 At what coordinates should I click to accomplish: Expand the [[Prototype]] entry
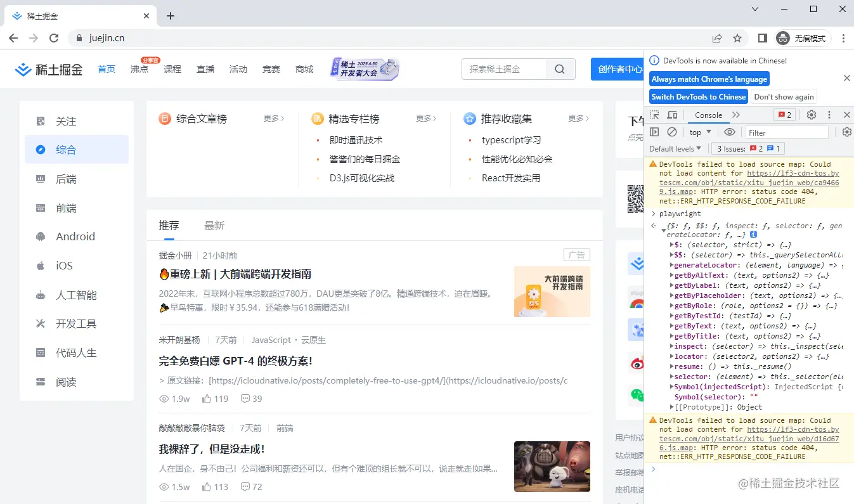tap(672, 407)
